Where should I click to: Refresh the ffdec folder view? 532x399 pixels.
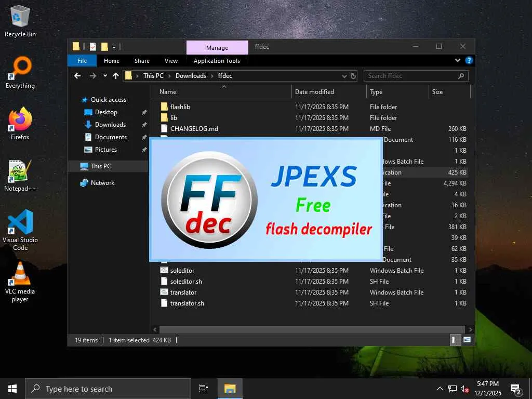tap(353, 76)
